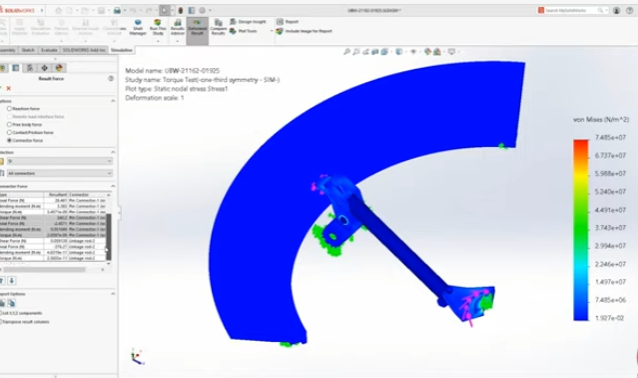Image resolution: width=638 pixels, height=378 pixels.
Task: Open the Shell Manager tool
Action: pos(138,27)
